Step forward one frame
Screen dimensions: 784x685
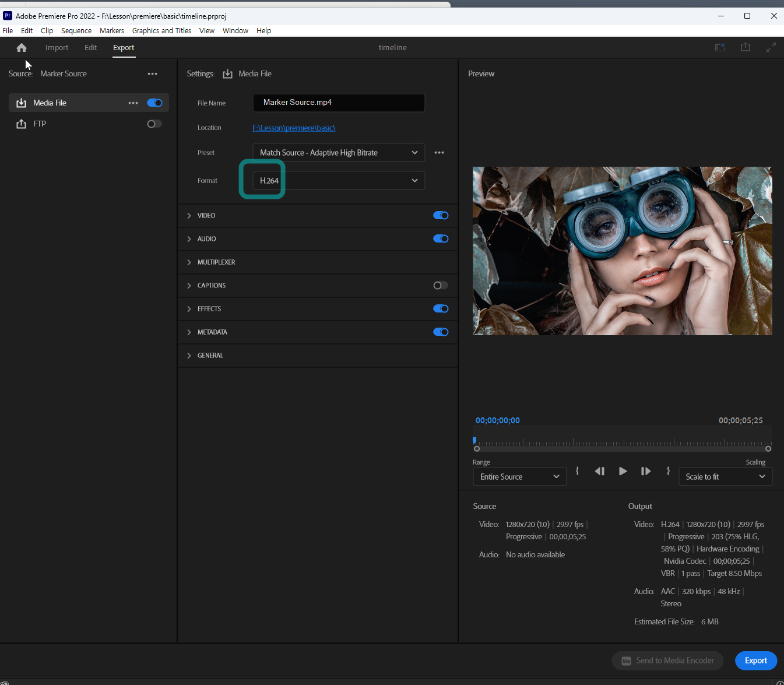(x=645, y=471)
